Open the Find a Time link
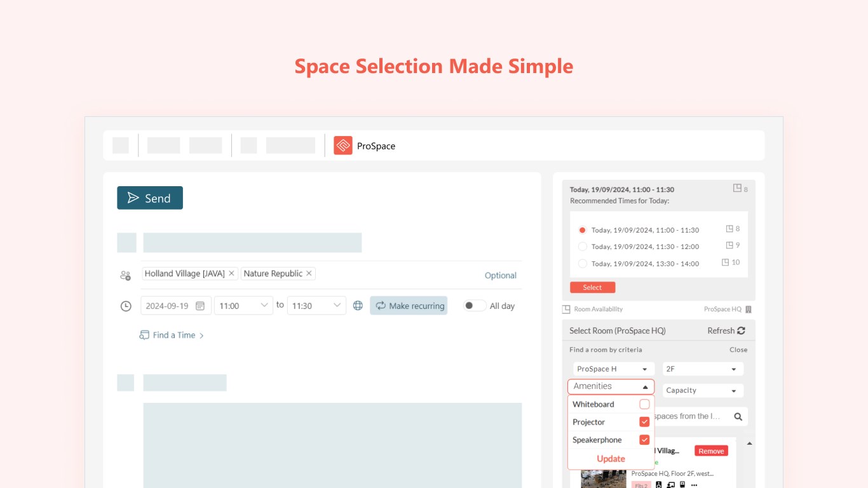868x488 pixels. click(172, 335)
